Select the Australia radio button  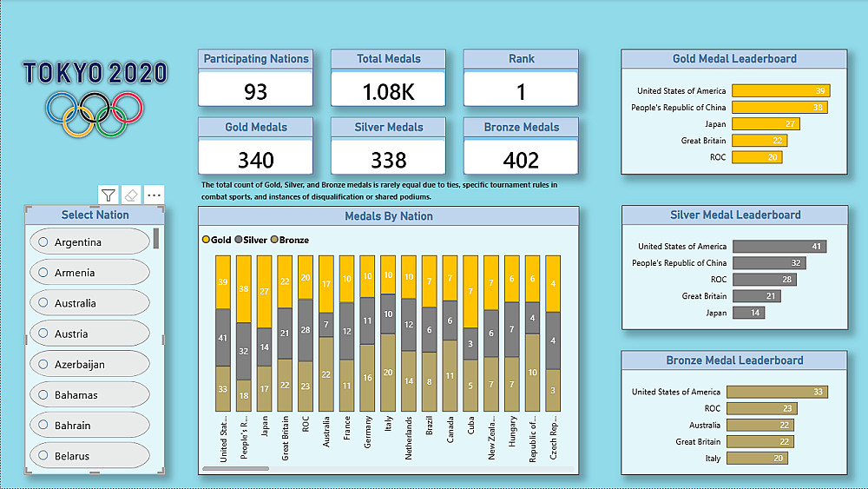(x=43, y=302)
